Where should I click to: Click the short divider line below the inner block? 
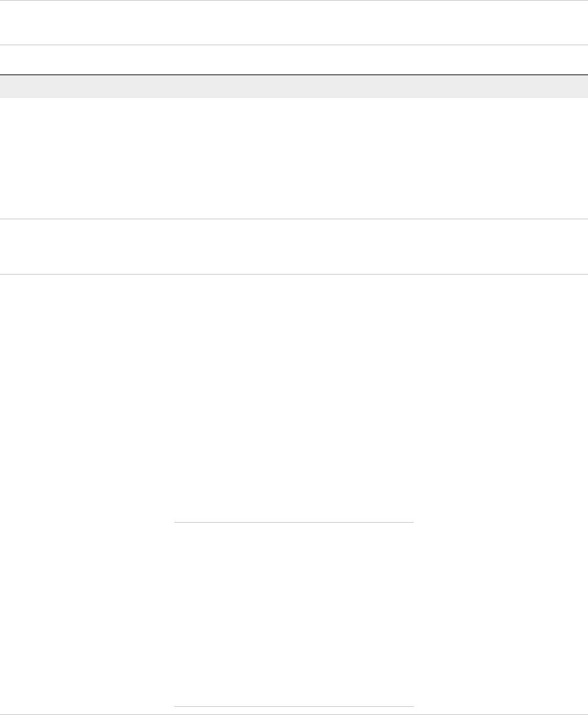tap(294, 707)
